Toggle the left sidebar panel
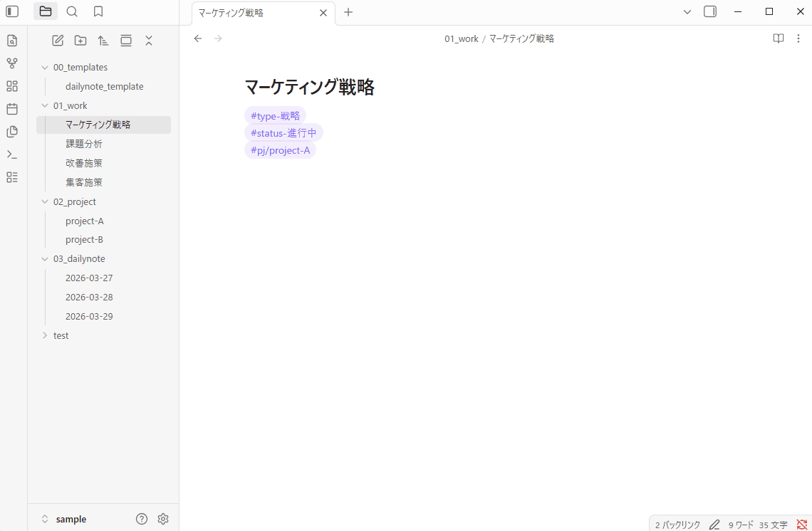The width and height of the screenshot is (812, 531). click(11, 11)
